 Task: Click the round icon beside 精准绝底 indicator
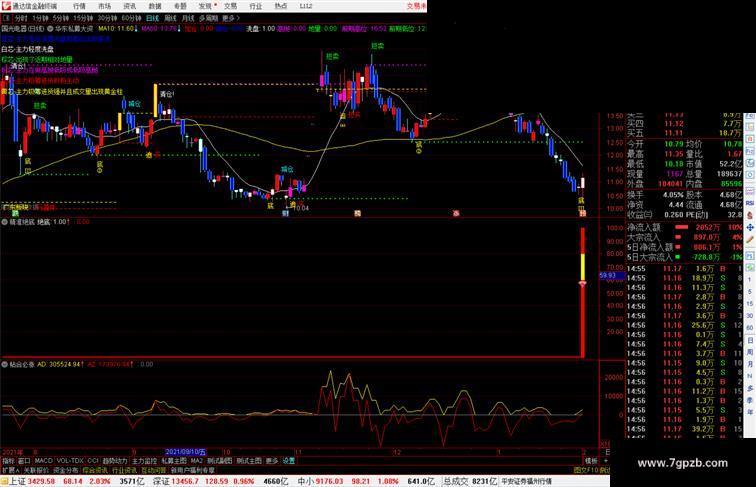(5, 222)
